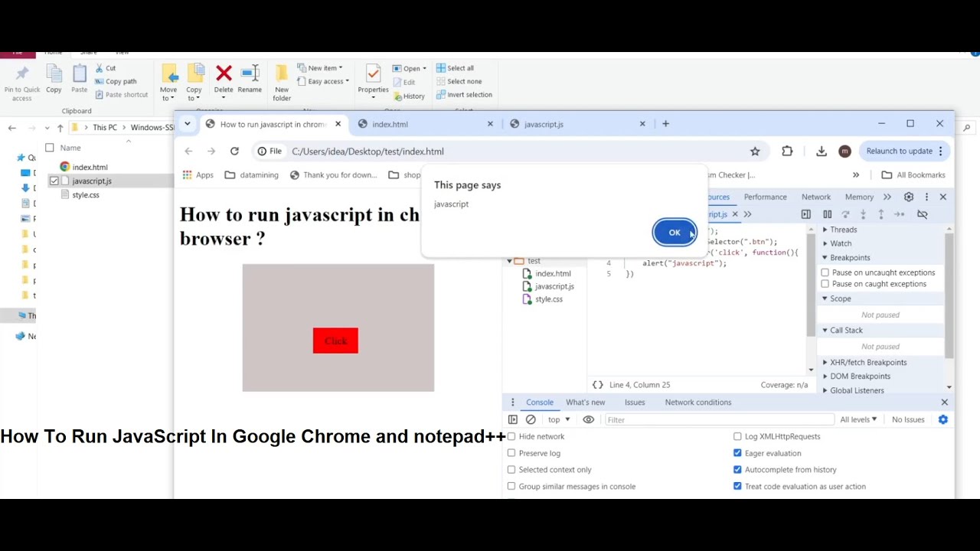Enable Hide network checkbox
Screen dimensions: 980x551
pos(511,437)
